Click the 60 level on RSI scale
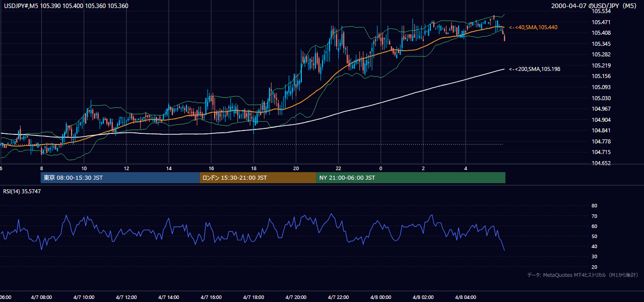Screen dimensions: 644x302 594,226
